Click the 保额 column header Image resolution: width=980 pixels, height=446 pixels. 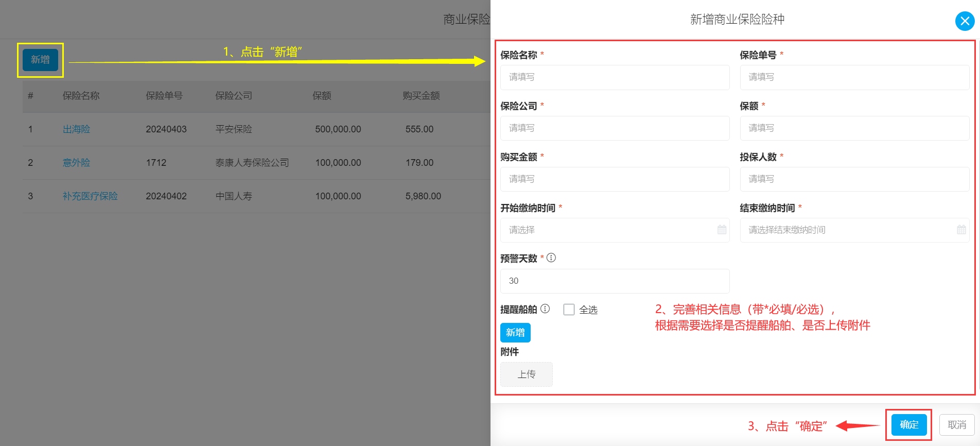[x=322, y=96]
